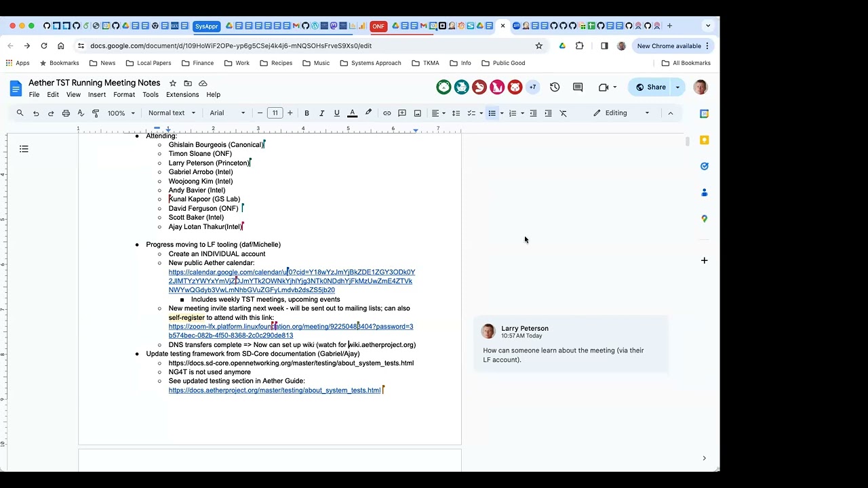Screen dimensions: 868x488
Task: Increase the font size with the plus button
Action: tap(290, 113)
